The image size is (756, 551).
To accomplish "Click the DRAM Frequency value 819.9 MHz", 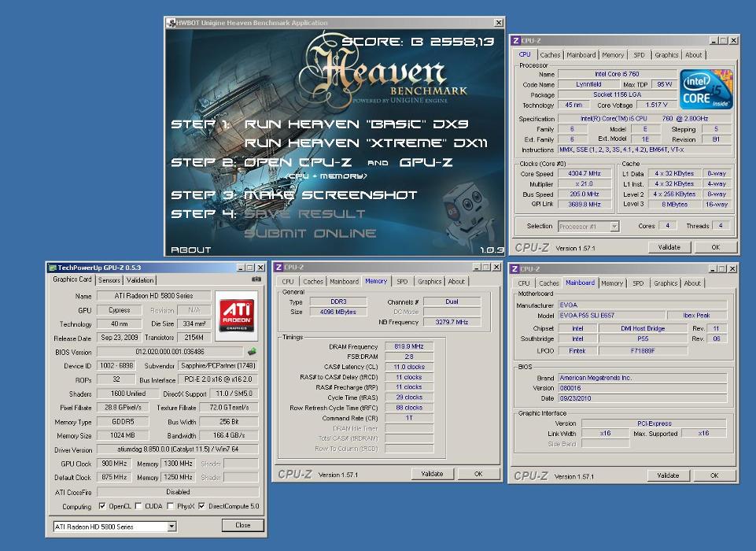I will pos(409,346).
